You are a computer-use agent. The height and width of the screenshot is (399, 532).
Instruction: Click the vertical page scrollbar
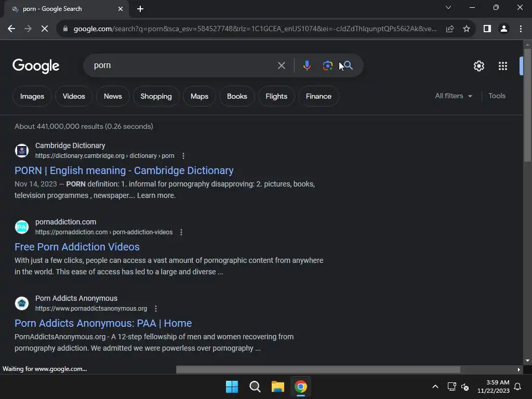(x=527, y=105)
